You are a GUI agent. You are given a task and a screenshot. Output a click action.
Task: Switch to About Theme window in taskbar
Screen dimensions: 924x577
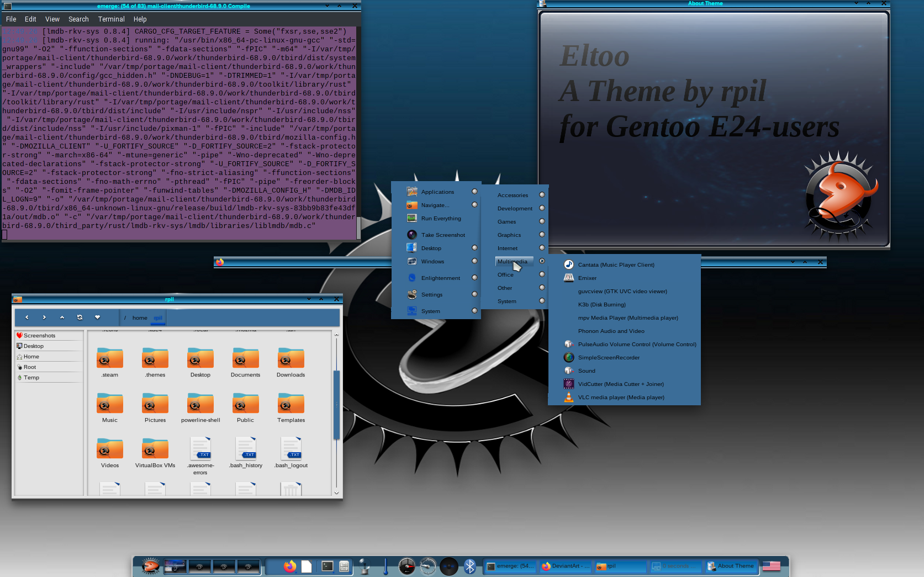click(x=732, y=566)
